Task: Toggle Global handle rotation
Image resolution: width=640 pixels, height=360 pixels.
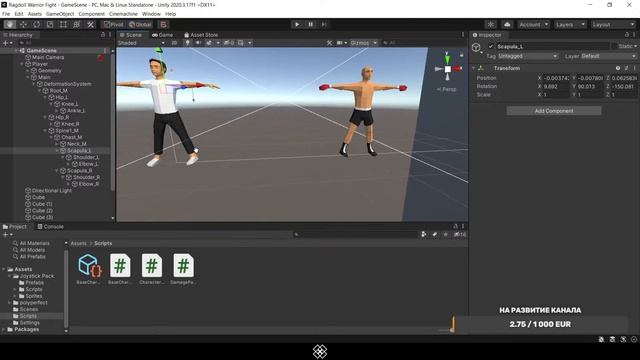Action: pos(140,24)
